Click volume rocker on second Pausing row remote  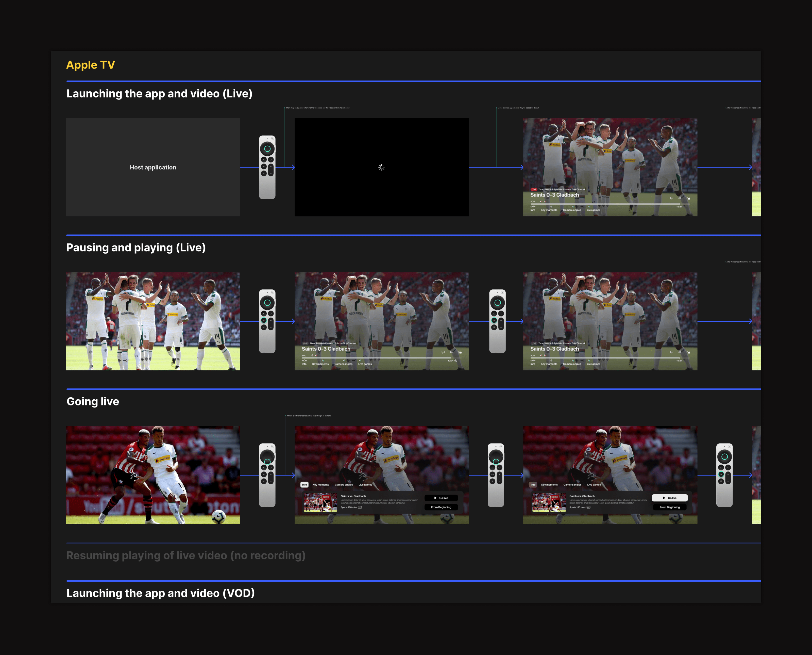coord(501,324)
